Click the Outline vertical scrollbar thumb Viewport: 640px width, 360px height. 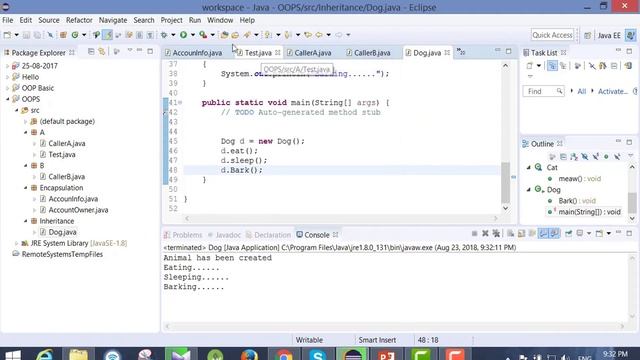[x=632, y=202]
